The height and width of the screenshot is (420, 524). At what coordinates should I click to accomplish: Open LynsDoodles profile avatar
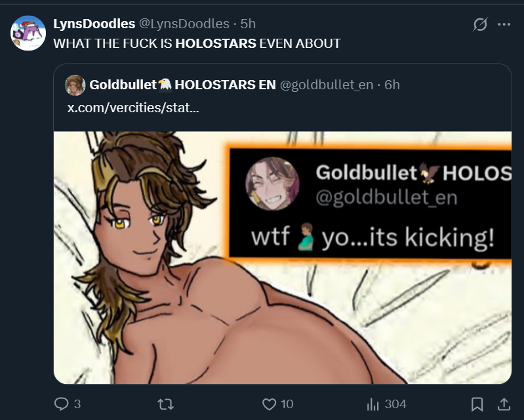[x=28, y=33]
